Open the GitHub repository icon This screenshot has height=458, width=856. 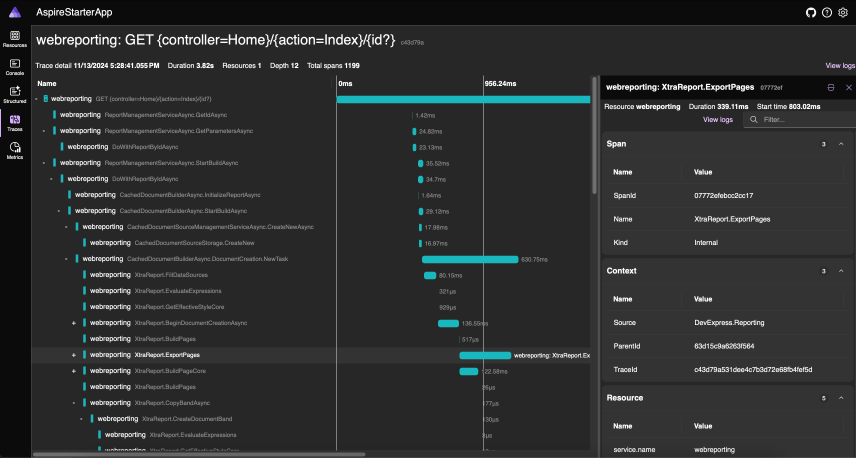click(811, 12)
